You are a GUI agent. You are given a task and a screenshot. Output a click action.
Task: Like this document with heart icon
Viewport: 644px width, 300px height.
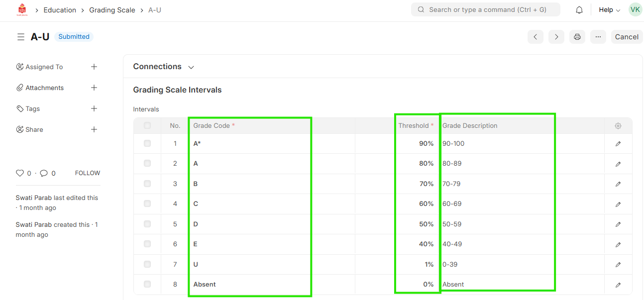point(20,173)
